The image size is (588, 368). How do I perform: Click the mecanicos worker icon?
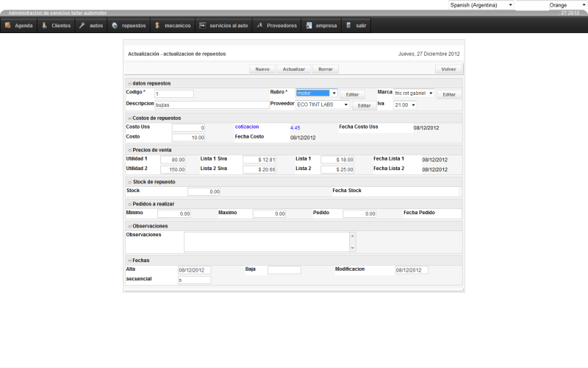pyautogui.click(x=157, y=26)
